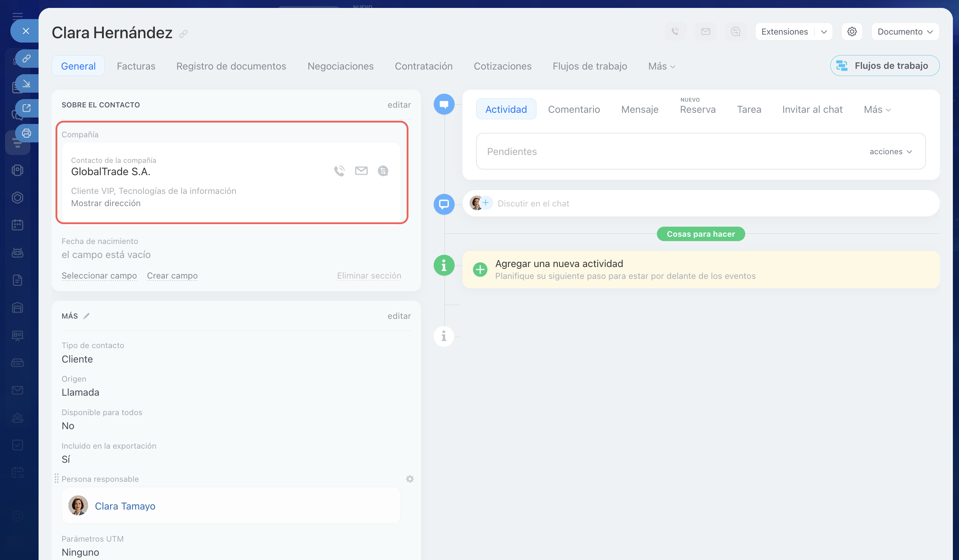Click the print icon in side panel

(x=26, y=133)
